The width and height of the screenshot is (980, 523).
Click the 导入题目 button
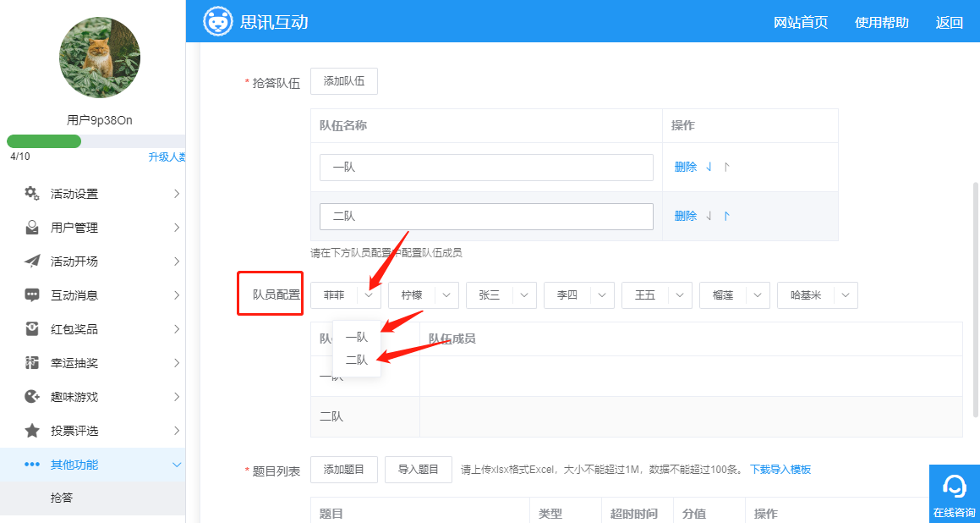click(x=418, y=470)
